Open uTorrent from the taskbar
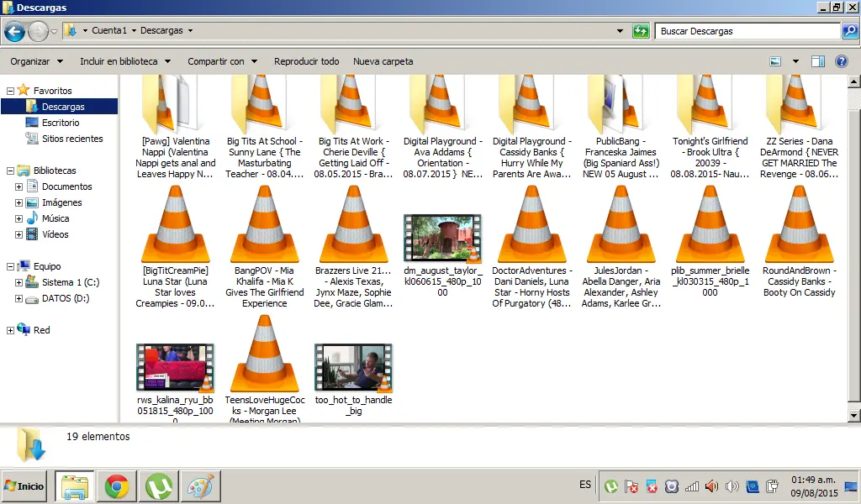Image resolution: width=861 pixels, height=504 pixels. click(x=159, y=486)
